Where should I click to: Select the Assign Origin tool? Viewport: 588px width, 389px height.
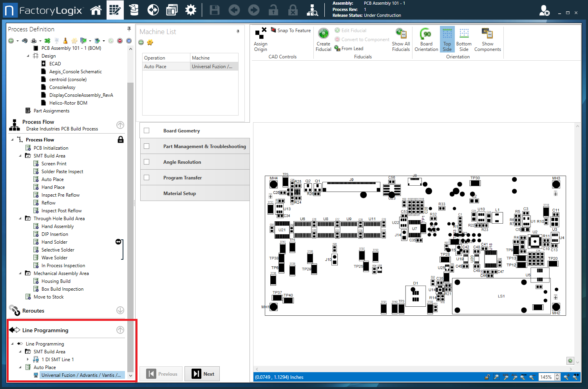coord(260,39)
